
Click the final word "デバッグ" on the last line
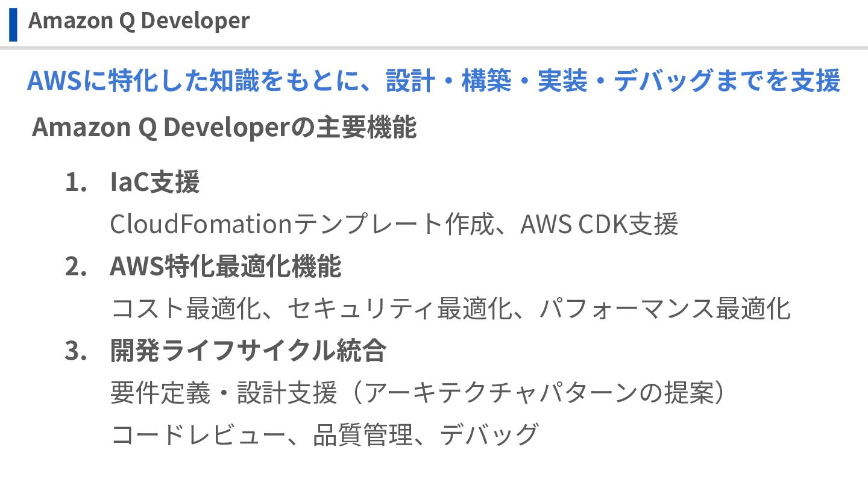point(488,434)
